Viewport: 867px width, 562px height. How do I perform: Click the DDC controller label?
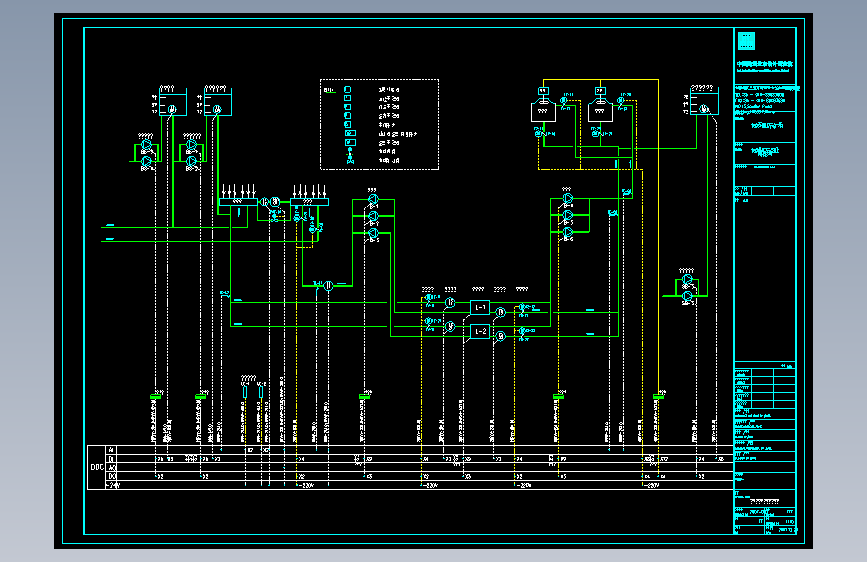pos(97,467)
